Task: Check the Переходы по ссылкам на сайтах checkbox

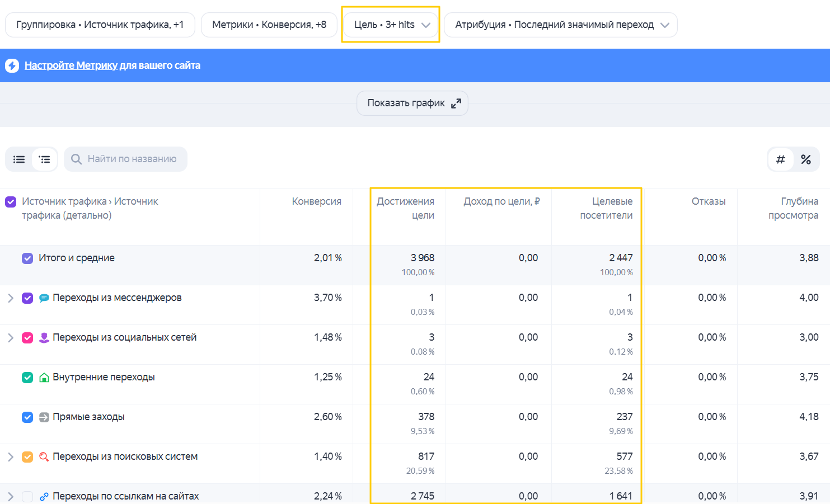Action: point(27,497)
